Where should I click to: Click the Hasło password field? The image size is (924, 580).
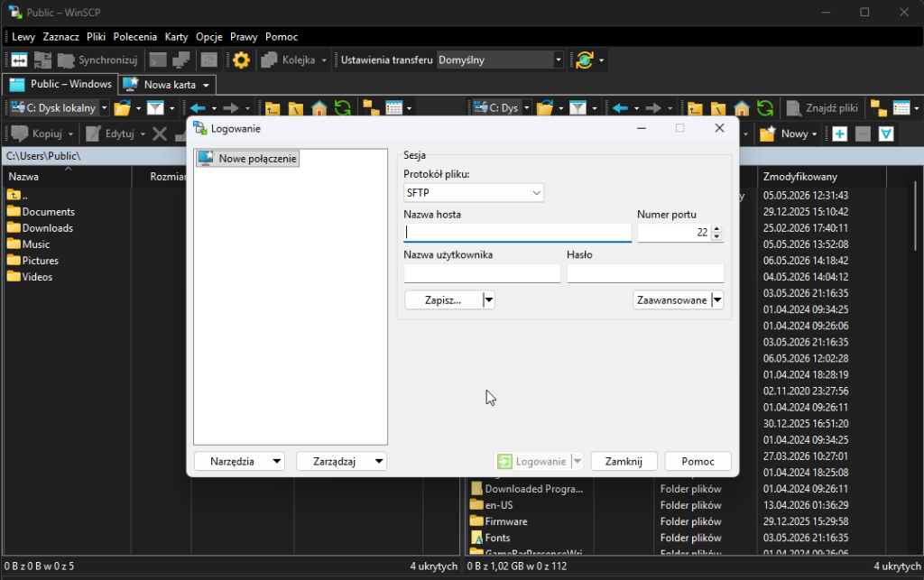(x=645, y=273)
